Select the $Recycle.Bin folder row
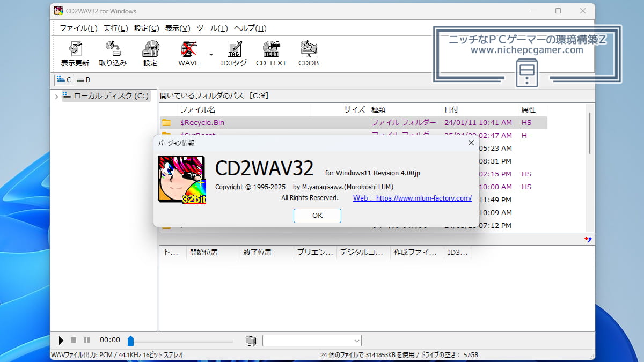Screen dimensions: 644x362 click(353, 123)
